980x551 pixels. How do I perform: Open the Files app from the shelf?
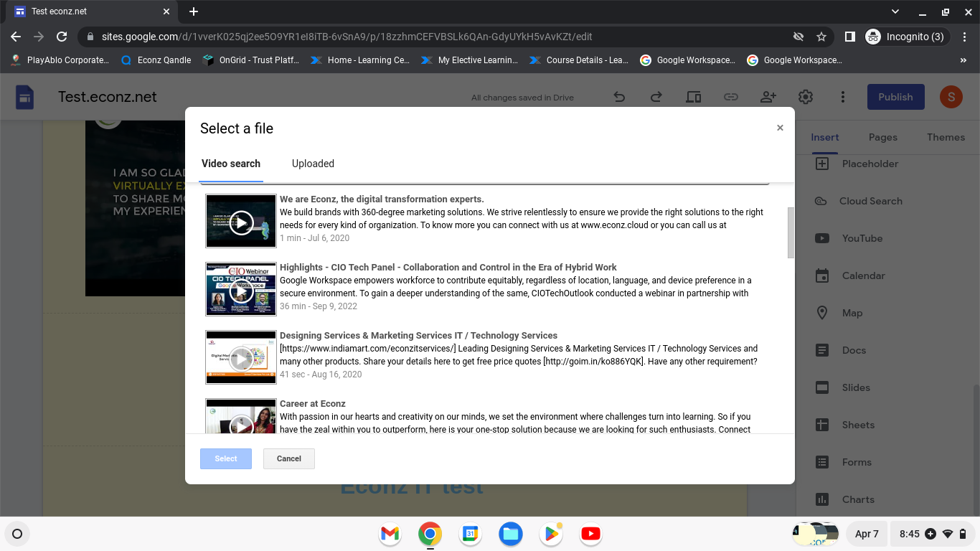point(510,534)
